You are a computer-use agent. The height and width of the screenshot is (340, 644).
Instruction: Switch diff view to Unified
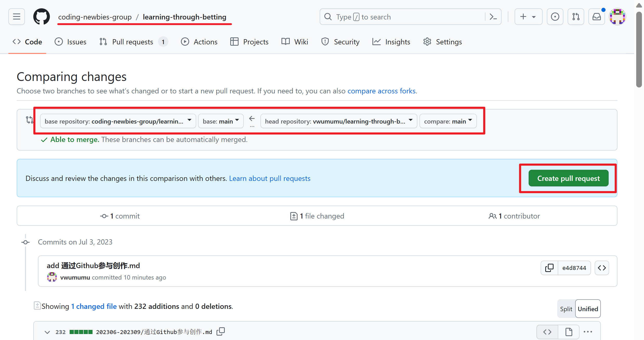[x=588, y=309]
